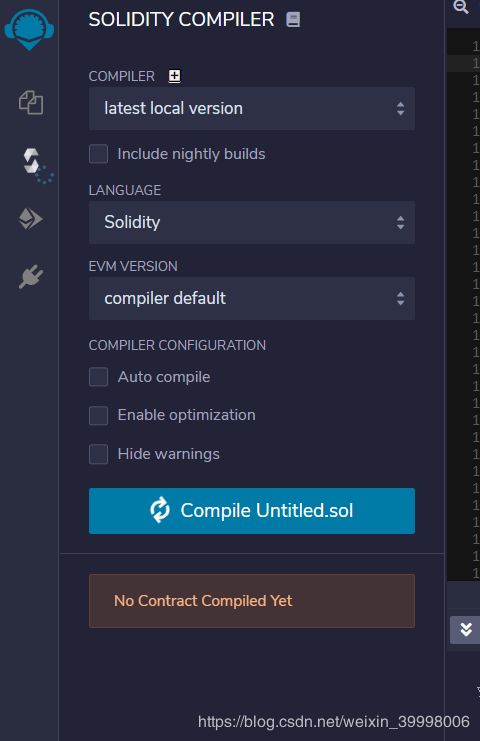The image size is (480, 741).
Task: Click the Remix logo icon
Action: click(x=29, y=29)
